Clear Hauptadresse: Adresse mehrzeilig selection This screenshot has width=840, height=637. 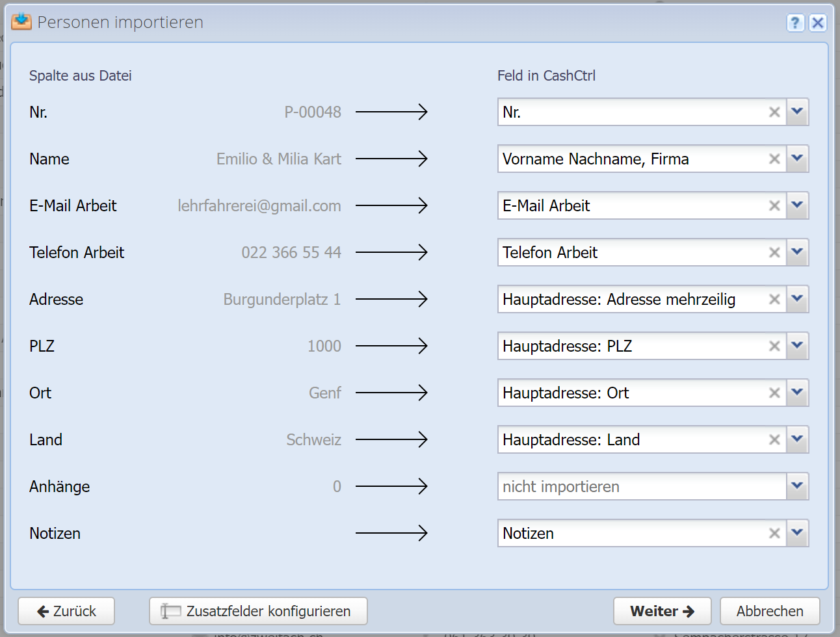coord(774,300)
